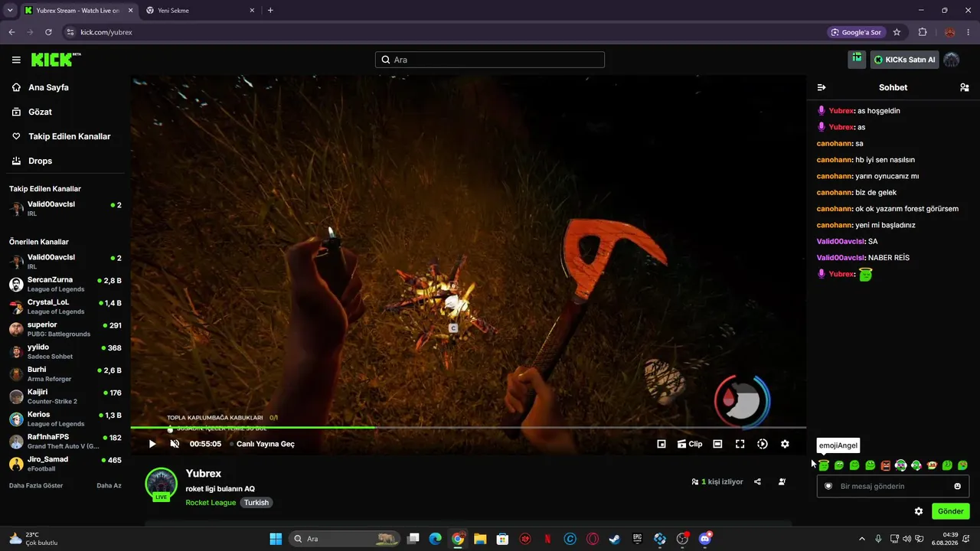The height and width of the screenshot is (551, 980).
Task: Open the user profile avatar menu
Action: [x=952, y=60]
